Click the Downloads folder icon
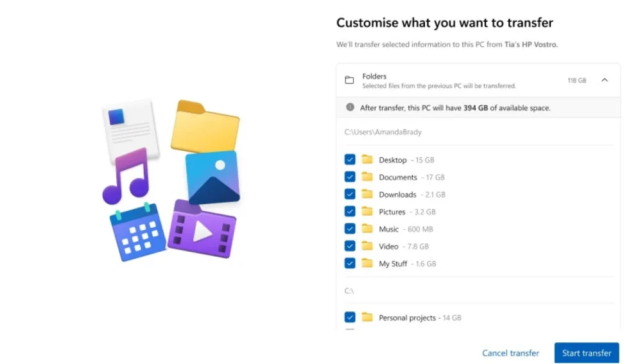Image resolution: width=642 pixels, height=364 pixels. (x=367, y=194)
